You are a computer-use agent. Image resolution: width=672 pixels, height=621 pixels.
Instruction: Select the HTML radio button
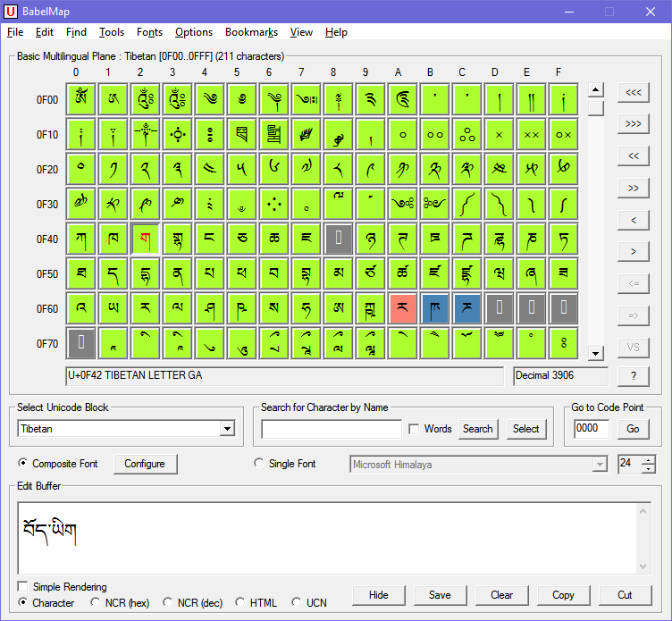tap(240, 602)
